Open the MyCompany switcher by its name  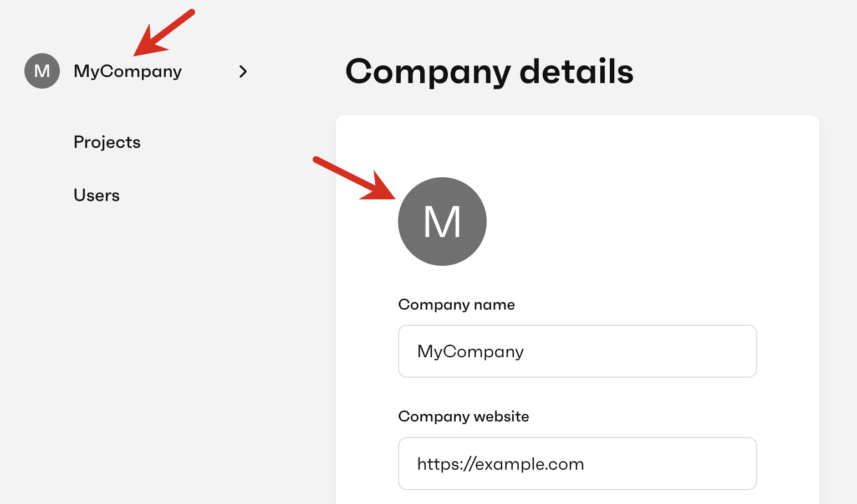[127, 71]
